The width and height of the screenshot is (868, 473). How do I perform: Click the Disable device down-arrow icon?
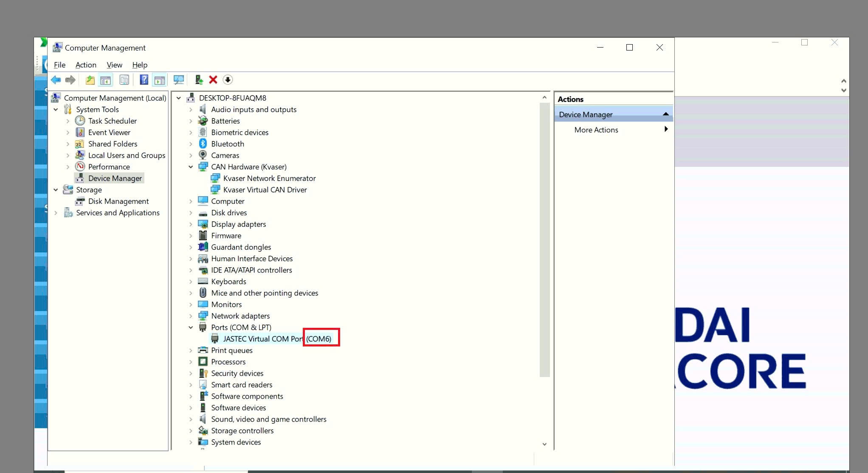tap(228, 80)
